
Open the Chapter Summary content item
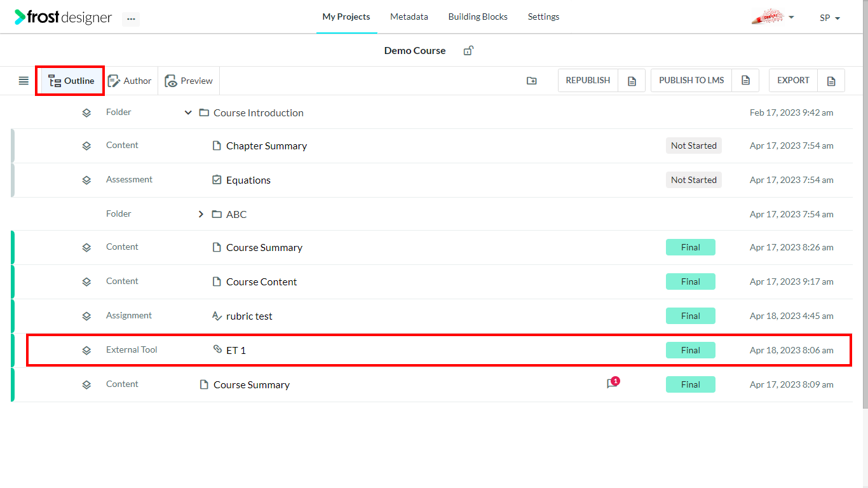(x=266, y=146)
